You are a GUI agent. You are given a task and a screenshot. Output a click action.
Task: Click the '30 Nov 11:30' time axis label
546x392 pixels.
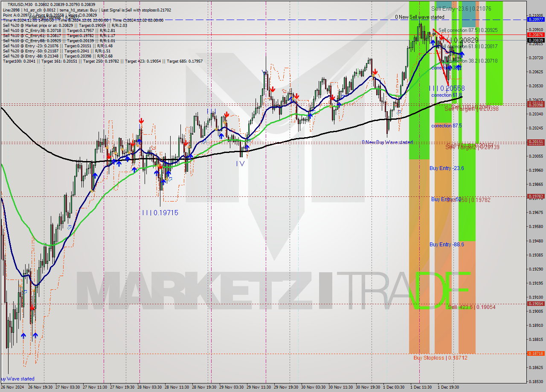coord(340,387)
